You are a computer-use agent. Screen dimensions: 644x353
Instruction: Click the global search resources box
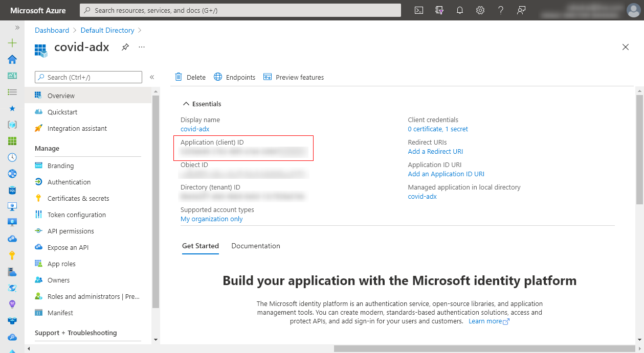tap(240, 10)
